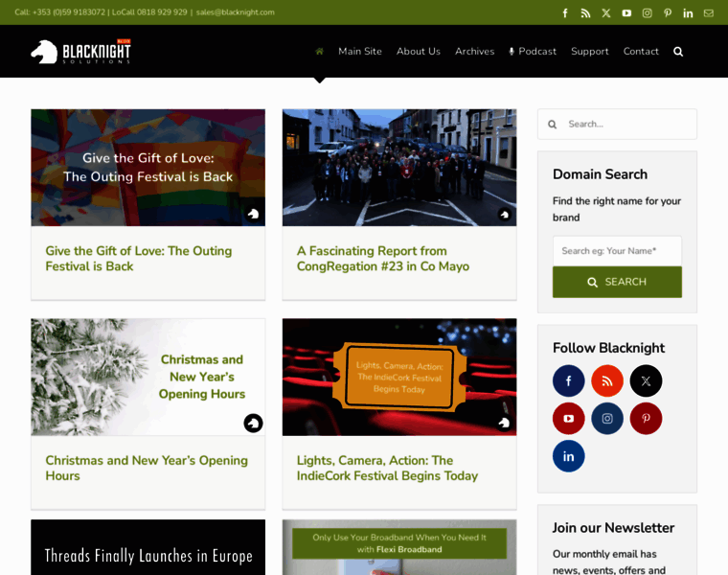Open LinkedIn icon in top green bar
This screenshot has width=728, height=575.
point(688,13)
